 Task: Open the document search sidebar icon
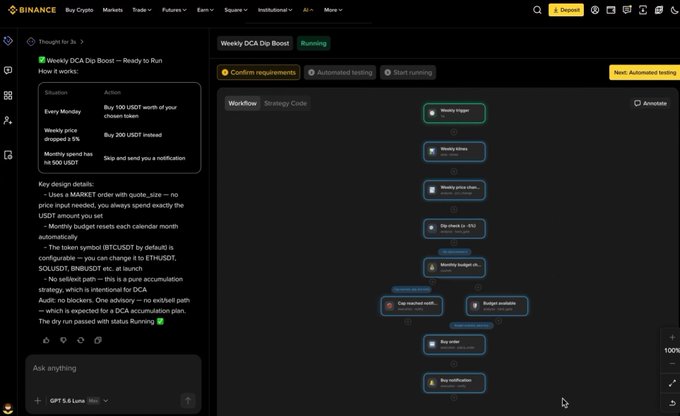pos(8,155)
